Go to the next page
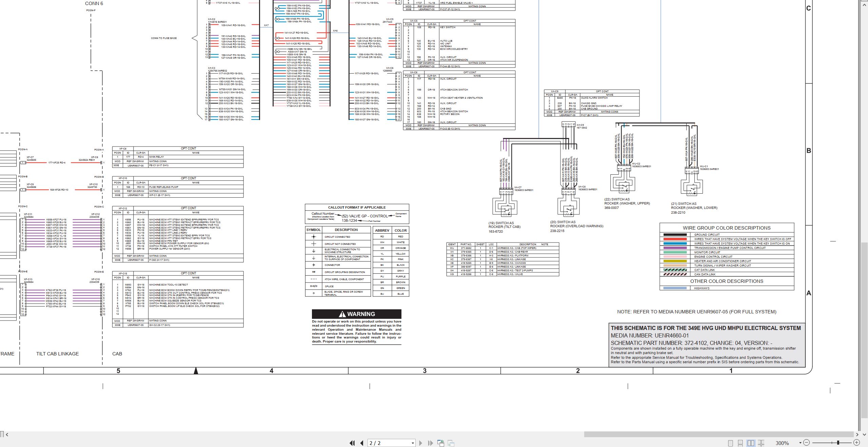 tap(421, 443)
